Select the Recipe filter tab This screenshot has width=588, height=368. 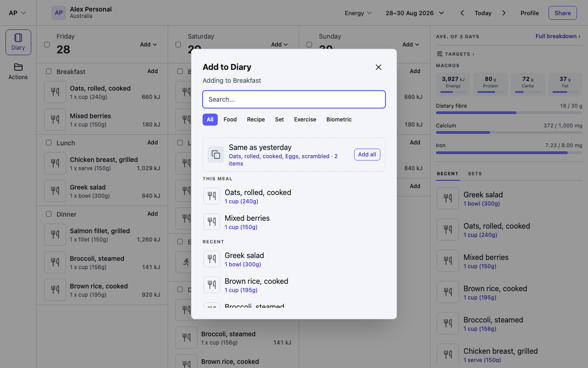click(x=256, y=120)
